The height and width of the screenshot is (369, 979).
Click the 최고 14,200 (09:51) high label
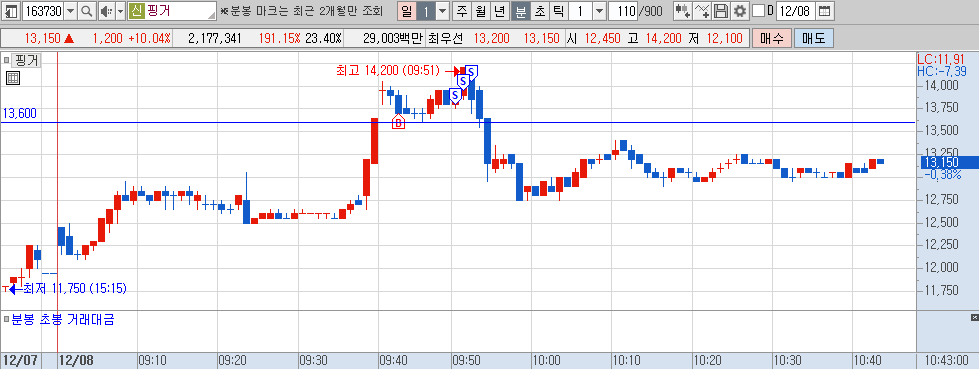[388, 70]
